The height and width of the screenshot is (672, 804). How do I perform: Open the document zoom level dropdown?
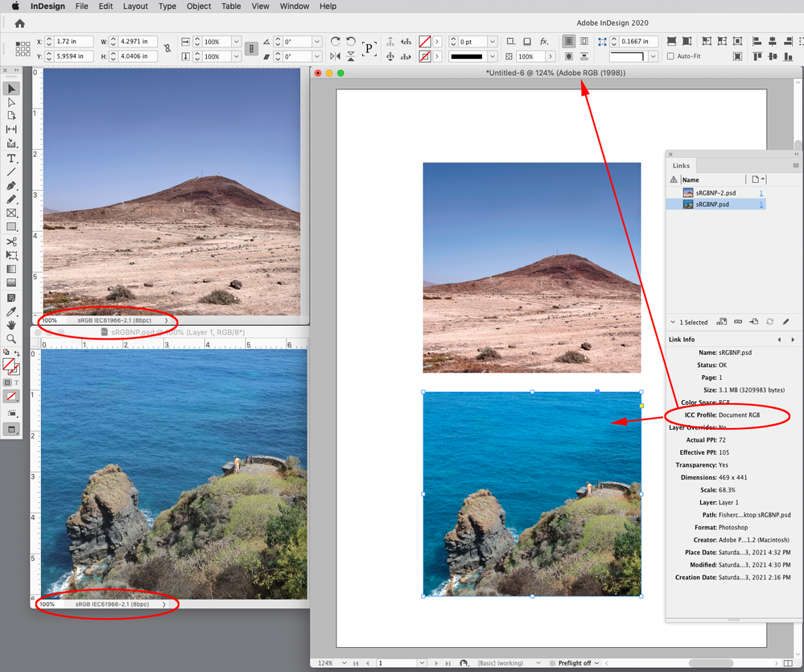[x=344, y=663]
